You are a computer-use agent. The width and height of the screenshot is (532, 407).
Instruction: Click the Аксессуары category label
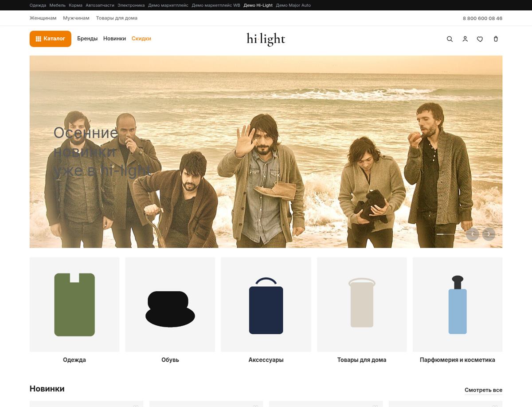click(x=266, y=360)
